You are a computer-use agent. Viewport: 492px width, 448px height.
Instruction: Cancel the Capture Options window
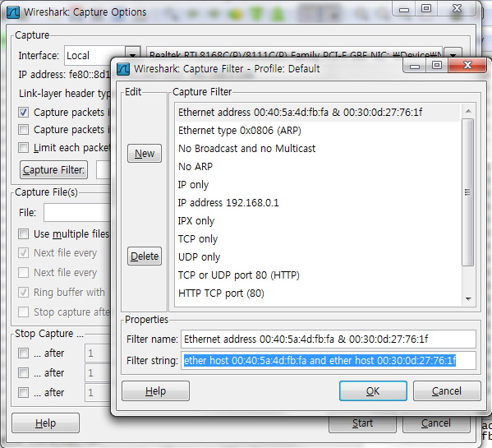click(x=436, y=423)
